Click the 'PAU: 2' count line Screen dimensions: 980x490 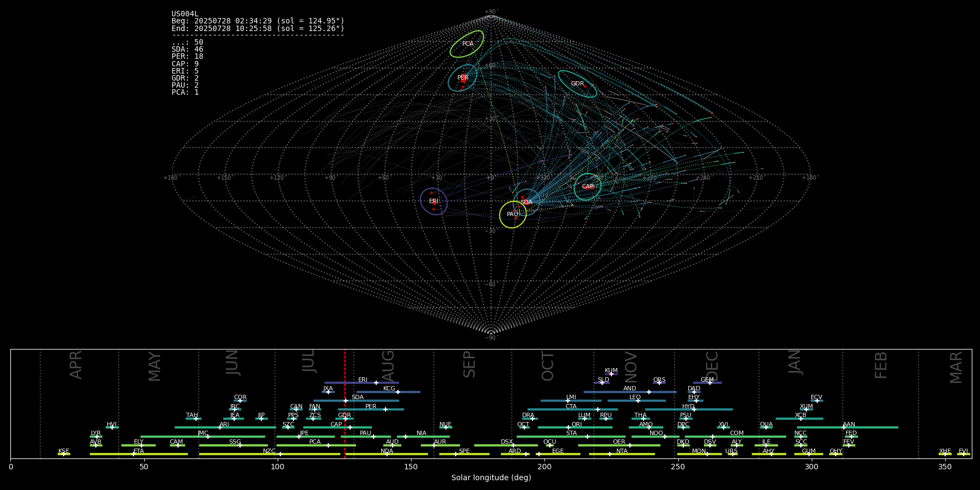(x=185, y=85)
